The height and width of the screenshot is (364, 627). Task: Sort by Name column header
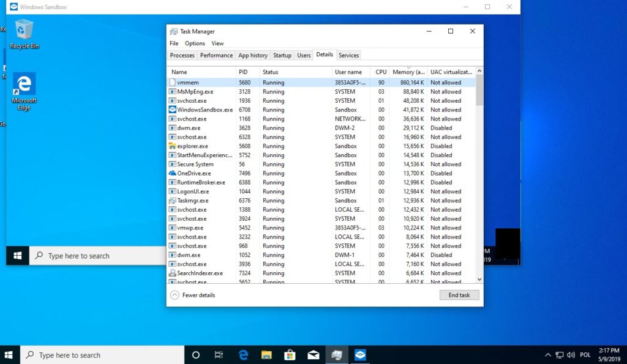[x=201, y=72]
